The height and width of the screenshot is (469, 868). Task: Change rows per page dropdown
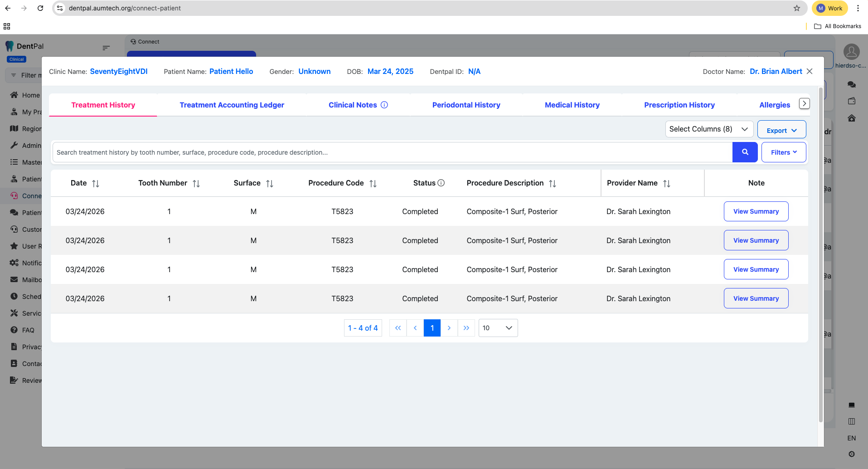[498, 328]
